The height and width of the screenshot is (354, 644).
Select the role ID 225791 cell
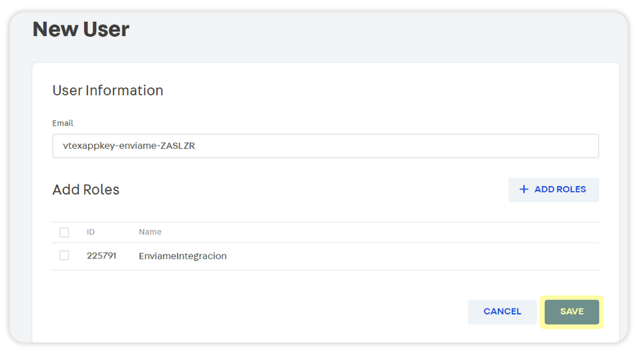[101, 256]
